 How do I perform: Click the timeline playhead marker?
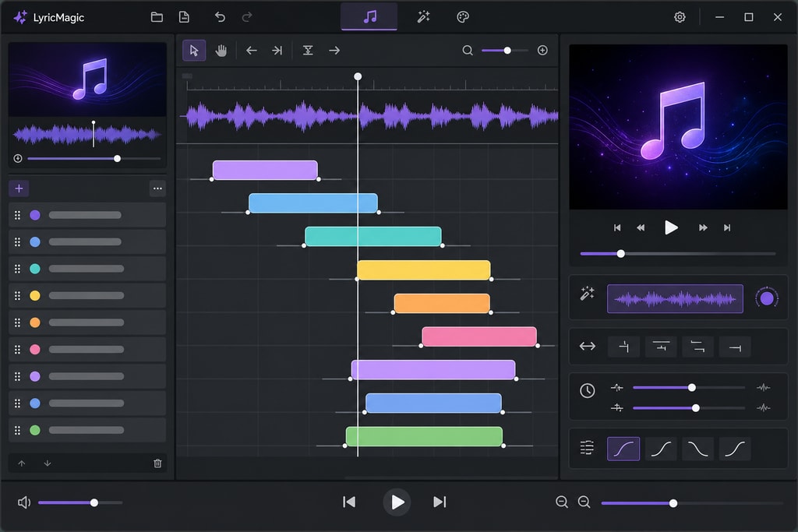coord(358,76)
